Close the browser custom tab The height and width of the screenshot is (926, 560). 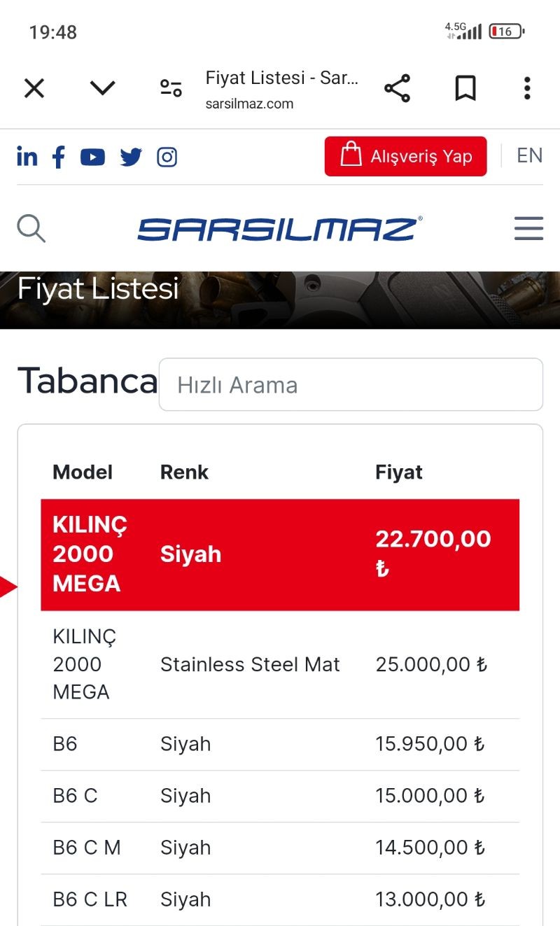[34, 89]
